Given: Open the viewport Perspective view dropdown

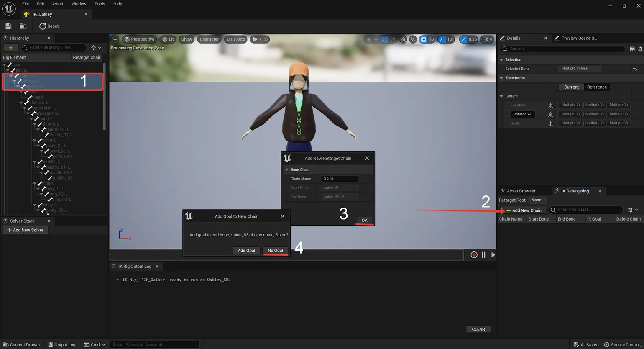Looking at the screenshot, I should point(139,39).
